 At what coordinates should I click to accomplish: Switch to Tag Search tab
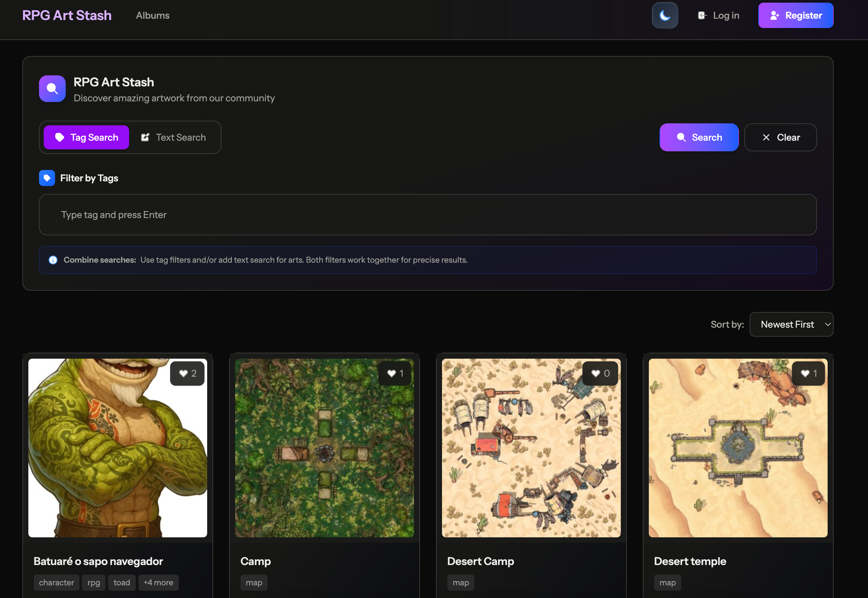pyautogui.click(x=86, y=138)
